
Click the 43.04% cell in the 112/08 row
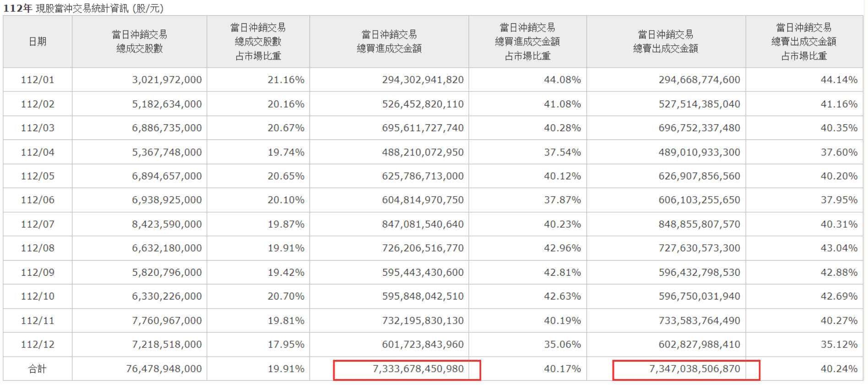tap(839, 248)
